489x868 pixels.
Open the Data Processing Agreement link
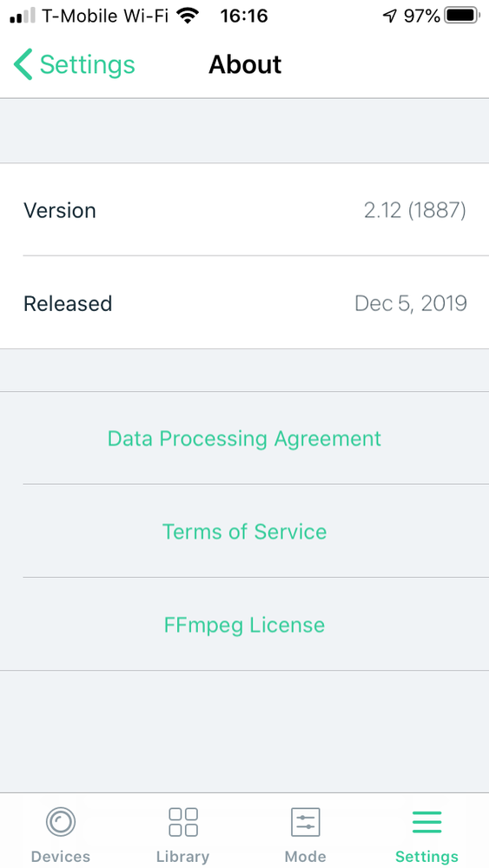[245, 439]
